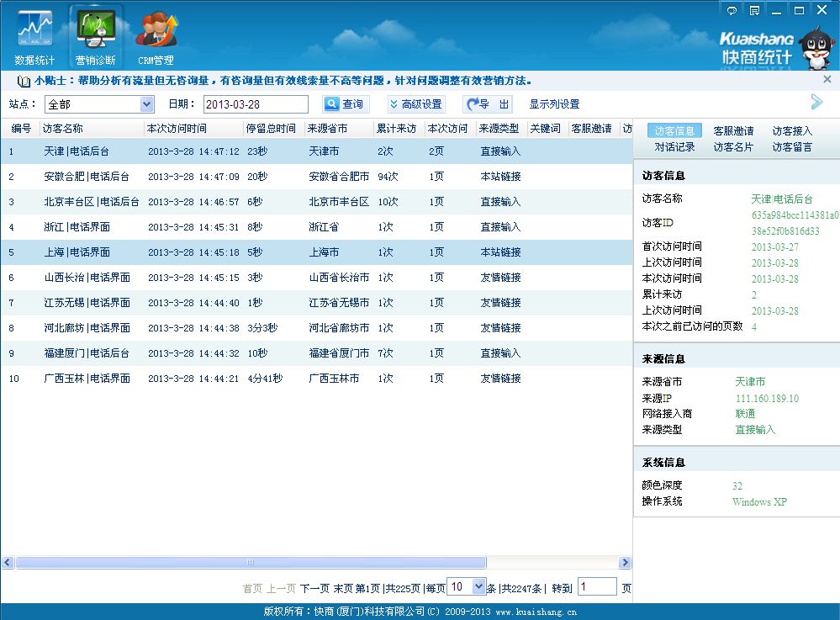Switch to the 对话记录 tab
The image size is (840, 620).
[674, 147]
